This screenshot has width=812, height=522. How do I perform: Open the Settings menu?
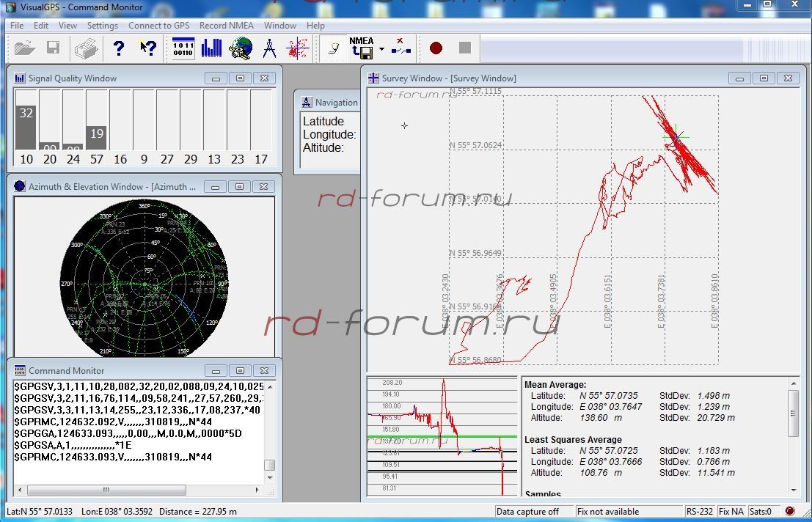coord(103,25)
